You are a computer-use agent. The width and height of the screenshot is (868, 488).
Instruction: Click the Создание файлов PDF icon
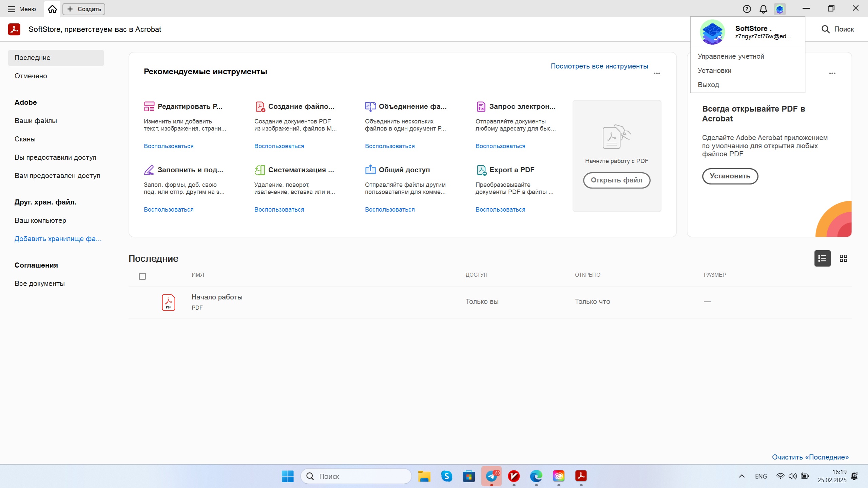coord(260,106)
